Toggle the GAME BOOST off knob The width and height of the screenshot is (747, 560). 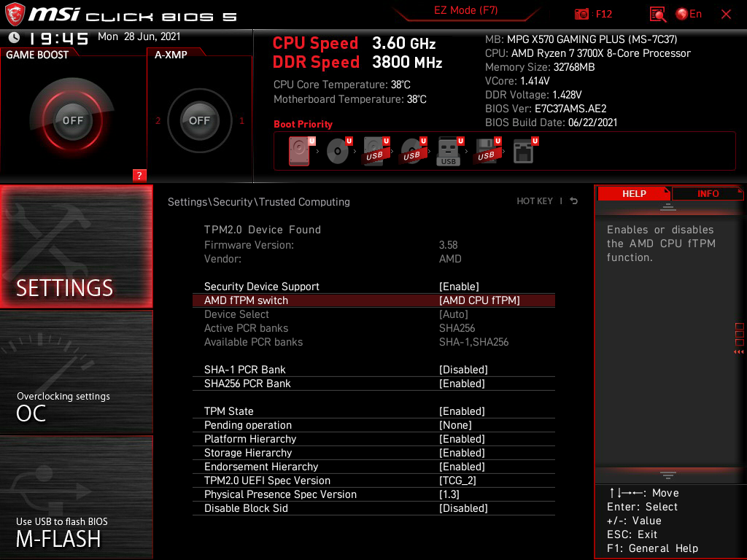pyautogui.click(x=72, y=120)
